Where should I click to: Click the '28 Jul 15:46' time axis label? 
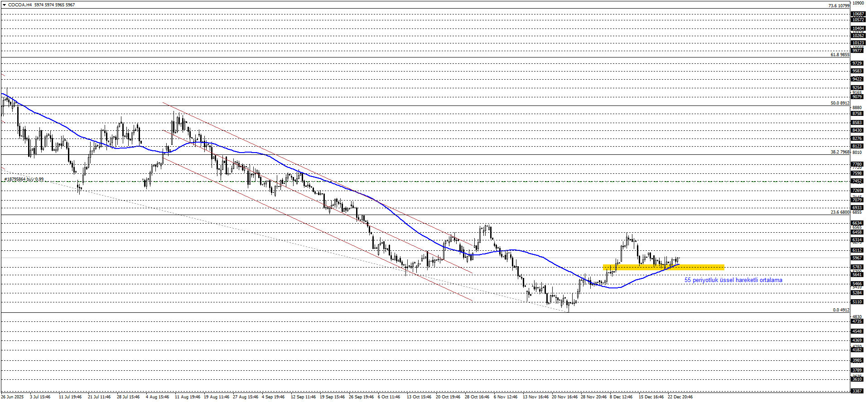click(x=128, y=397)
